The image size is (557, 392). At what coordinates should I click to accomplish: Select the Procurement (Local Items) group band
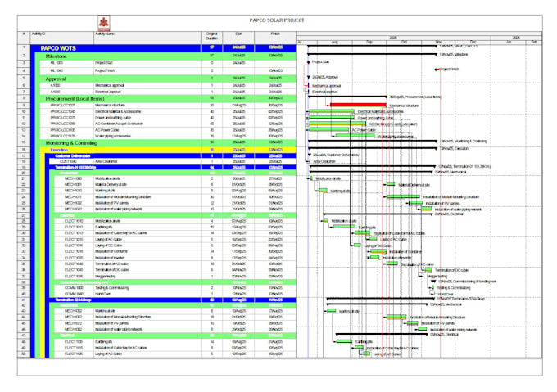165,98
